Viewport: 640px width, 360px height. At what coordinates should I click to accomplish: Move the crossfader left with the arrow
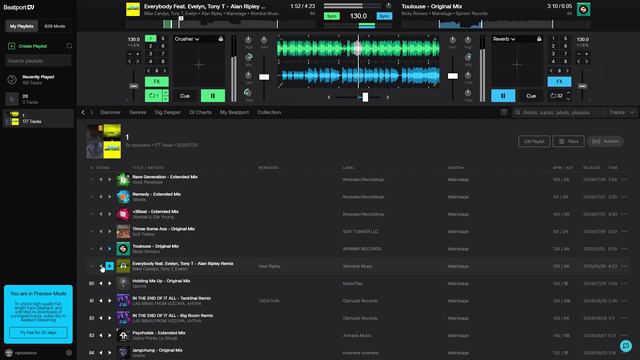[x=329, y=98]
